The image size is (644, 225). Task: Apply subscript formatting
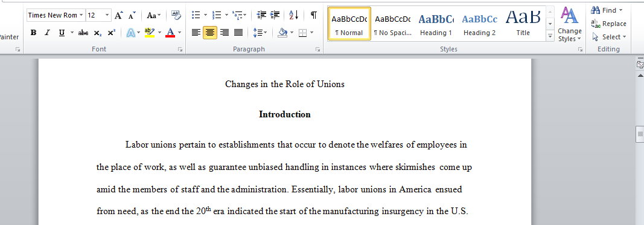[97, 33]
